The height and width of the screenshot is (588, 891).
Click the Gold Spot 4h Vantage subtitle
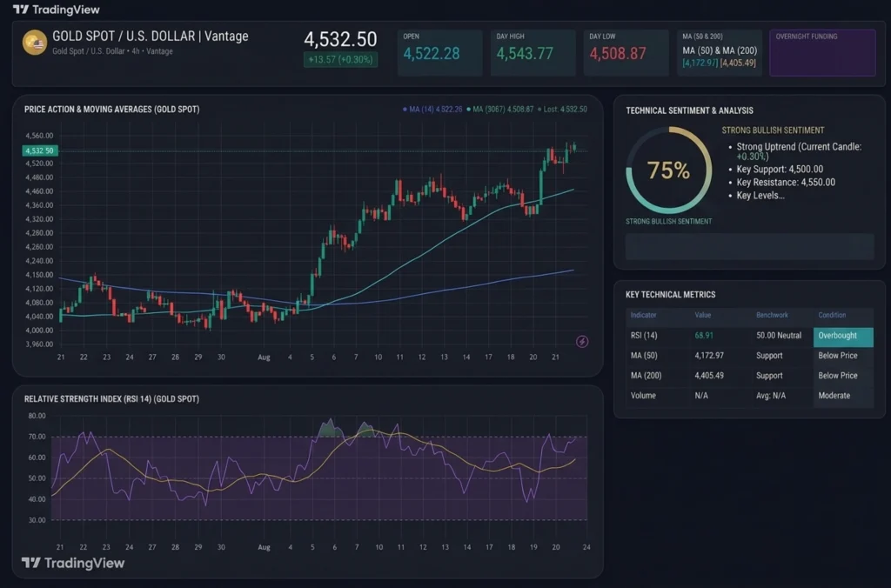[112, 51]
